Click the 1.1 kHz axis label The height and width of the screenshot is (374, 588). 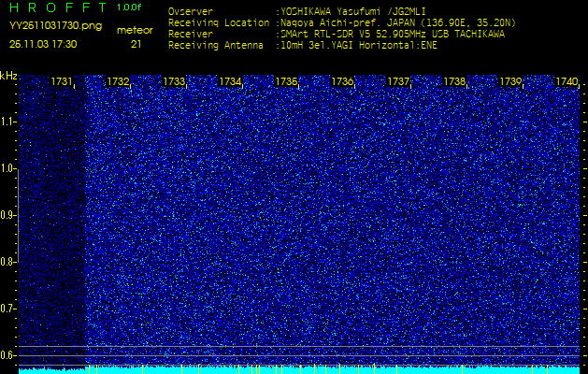click(x=8, y=122)
